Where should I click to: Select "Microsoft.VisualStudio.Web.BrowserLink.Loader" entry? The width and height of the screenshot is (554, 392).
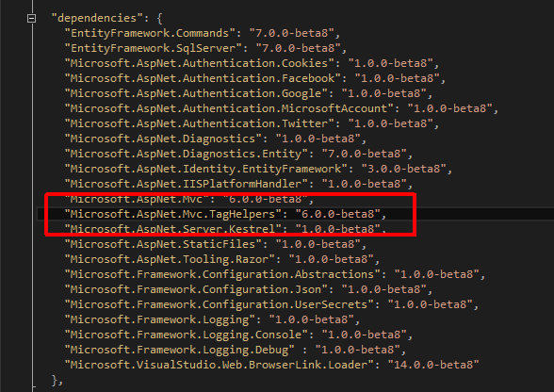(x=219, y=365)
